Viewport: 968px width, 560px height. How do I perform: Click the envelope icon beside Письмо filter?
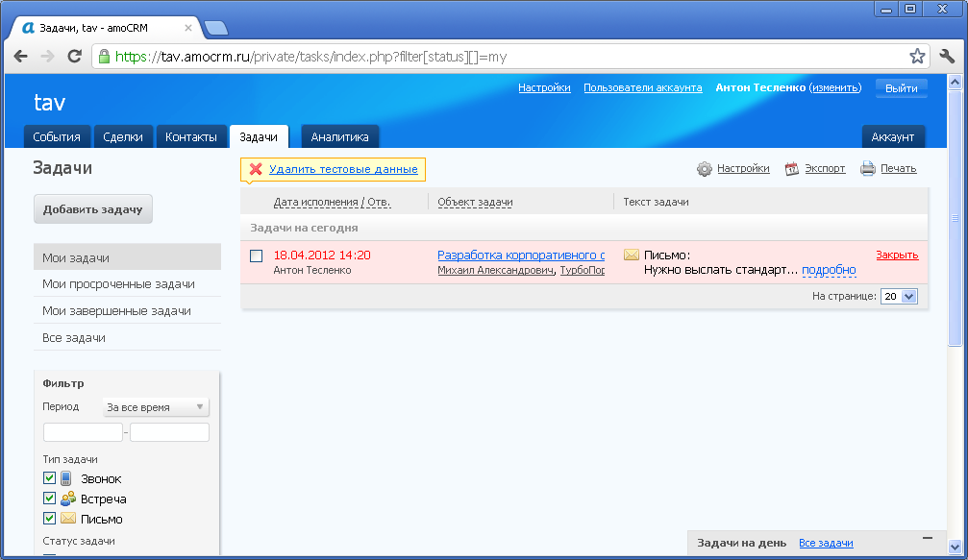pyautogui.click(x=68, y=518)
